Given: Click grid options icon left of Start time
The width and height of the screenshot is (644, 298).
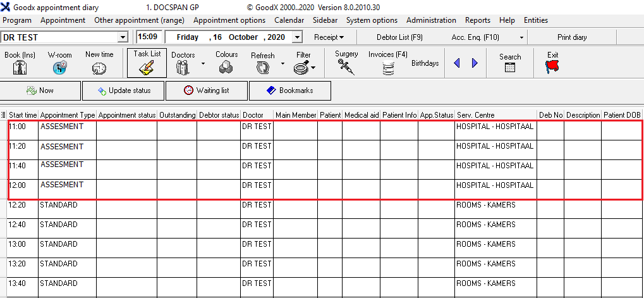Looking at the screenshot, I should tap(3, 115).
